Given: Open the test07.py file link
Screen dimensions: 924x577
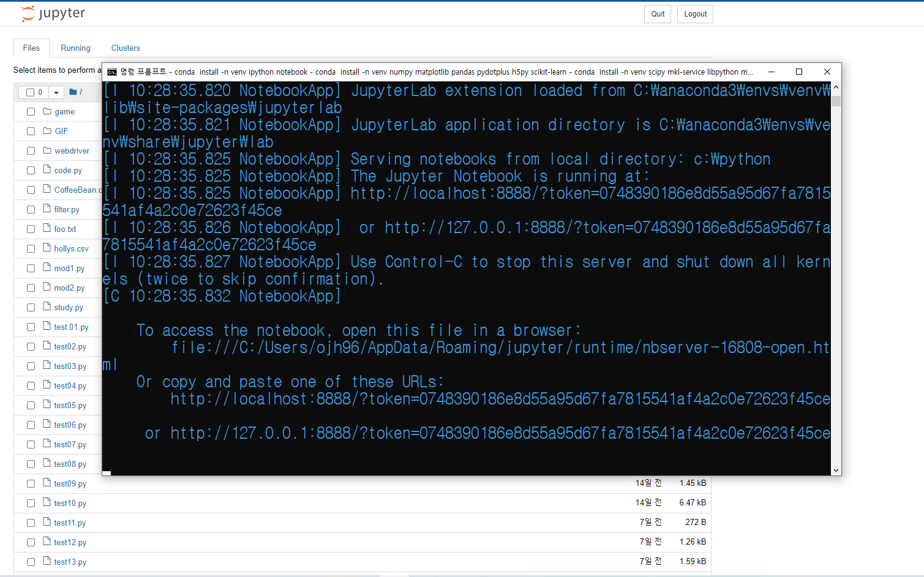Looking at the screenshot, I should [70, 445].
